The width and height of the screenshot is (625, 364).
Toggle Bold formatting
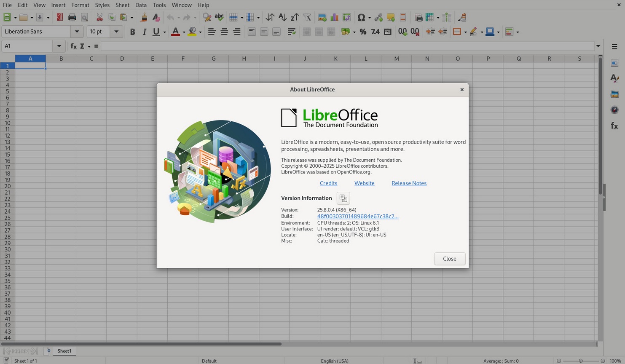(132, 32)
